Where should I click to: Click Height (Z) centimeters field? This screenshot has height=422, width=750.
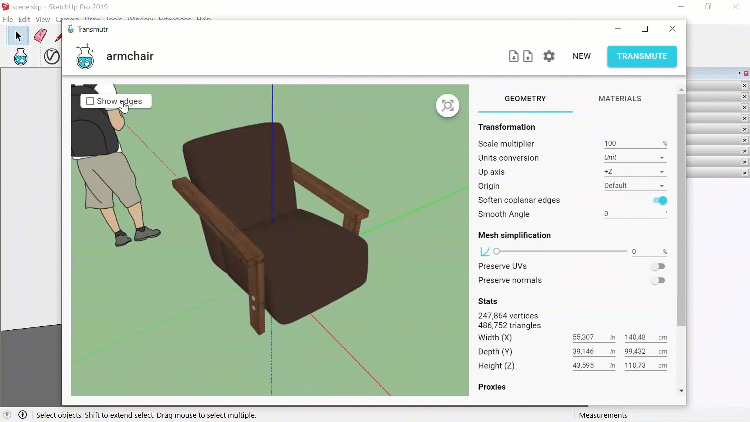(645, 366)
